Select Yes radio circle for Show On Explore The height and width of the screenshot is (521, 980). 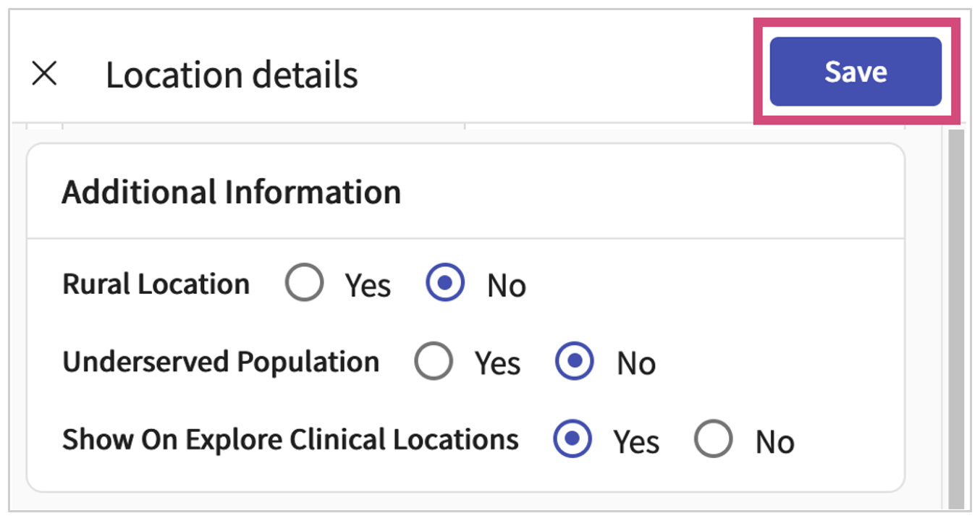(573, 439)
